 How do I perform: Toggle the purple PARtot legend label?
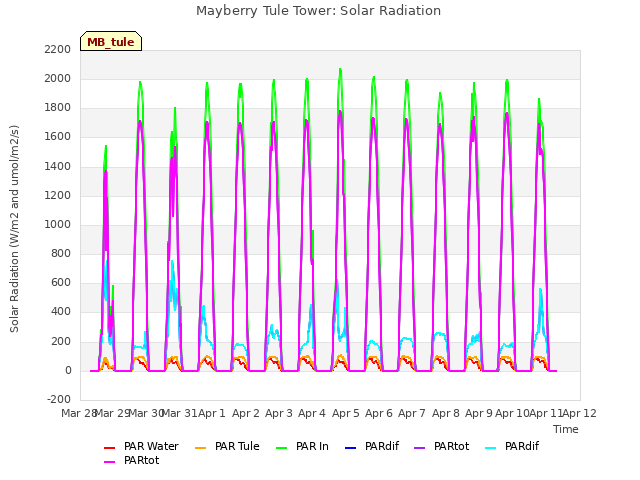click(x=451, y=446)
